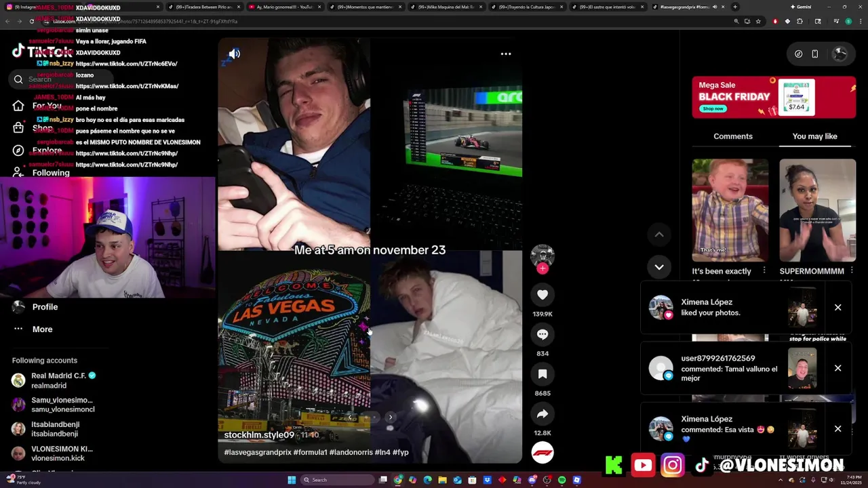Image resolution: width=868 pixels, height=488 pixels.
Task: Click the #landonorris hashtag
Action: tap(351, 452)
